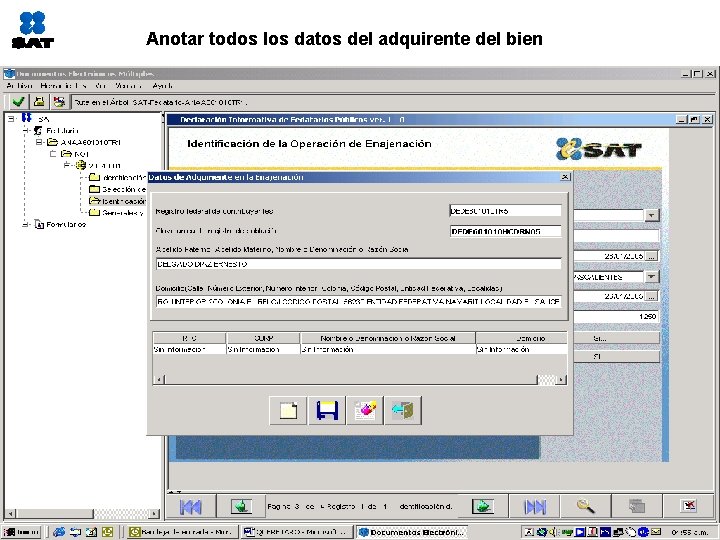The height and width of the screenshot is (540, 720).
Task: Click table scrollbar right arrow in dialog
Action: click(561, 380)
